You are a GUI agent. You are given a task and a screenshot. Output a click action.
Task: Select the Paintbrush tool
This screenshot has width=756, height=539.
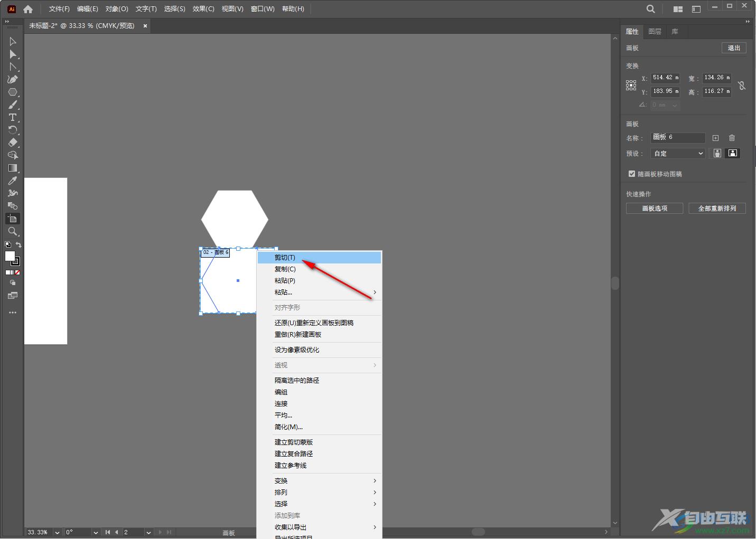pos(13,105)
